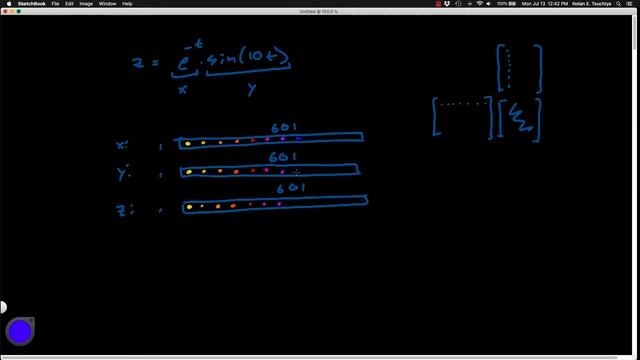The width and height of the screenshot is (640, 360).
Task: Click the volume speaker icon
Action: tap(489, 4)
